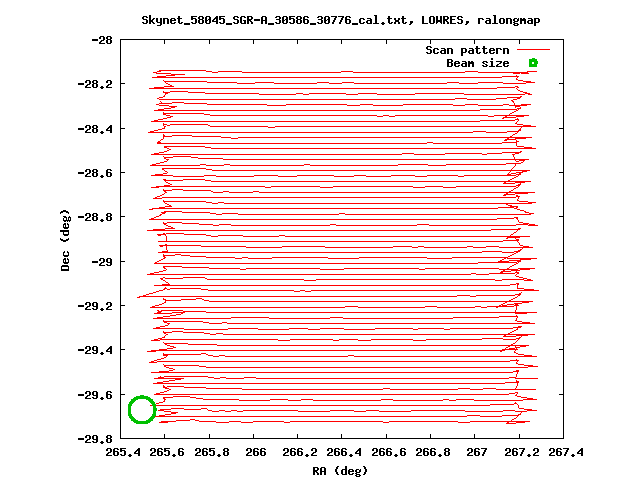The width and height of the screenshot is (640, 480).
Task: Click the 267.4 RA tick label
Action: pyautogui.click(x=566, y=452)
